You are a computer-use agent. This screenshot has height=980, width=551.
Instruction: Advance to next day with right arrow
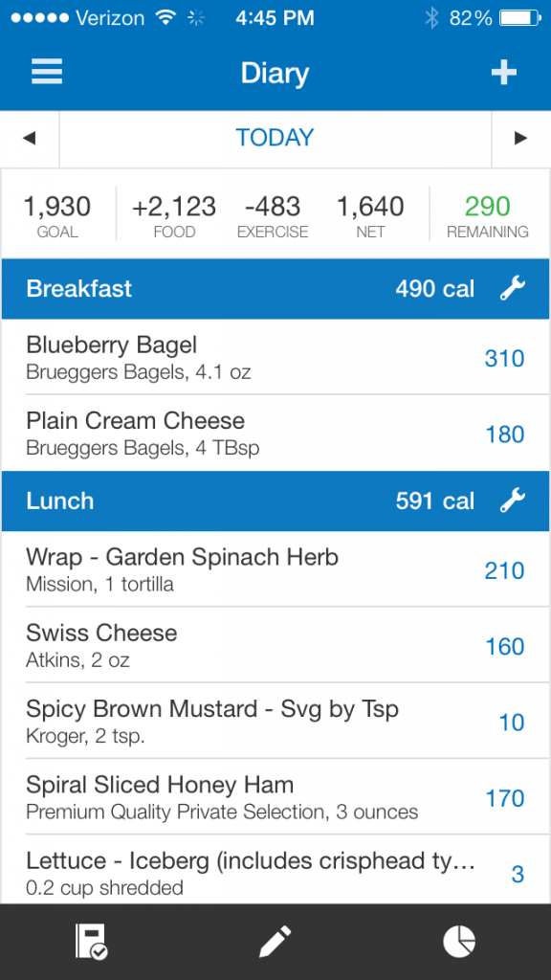521,137
